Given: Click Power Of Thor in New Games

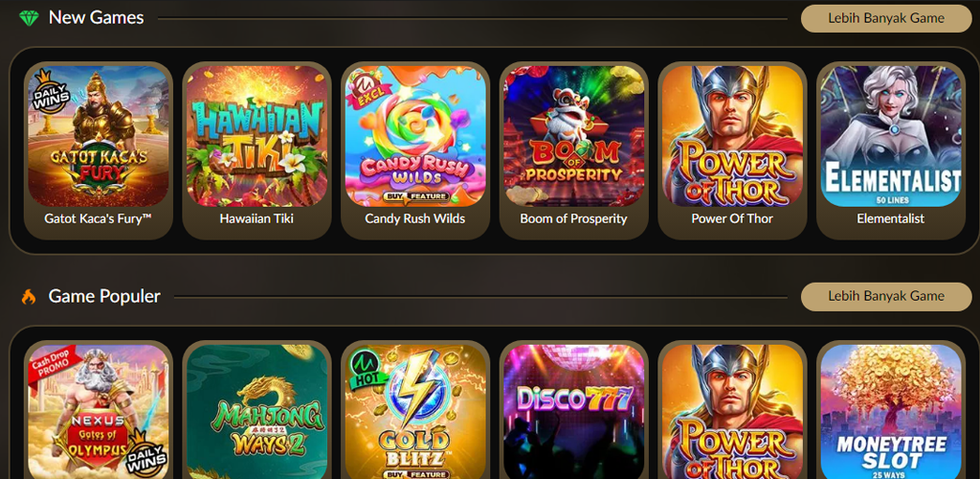Looking at the screenshot, I should [732, 136].
